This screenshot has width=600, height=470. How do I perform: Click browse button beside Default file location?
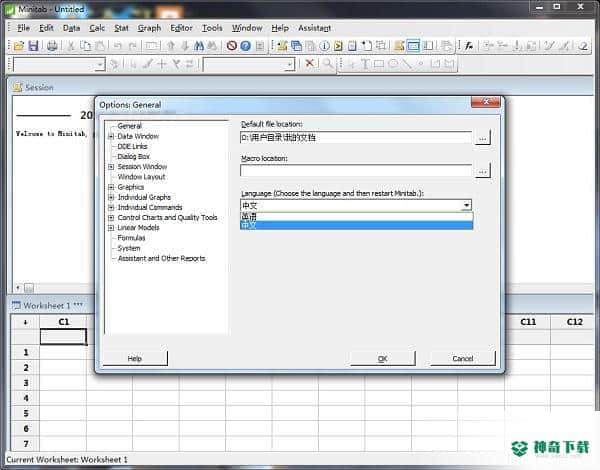pos(483,138)
